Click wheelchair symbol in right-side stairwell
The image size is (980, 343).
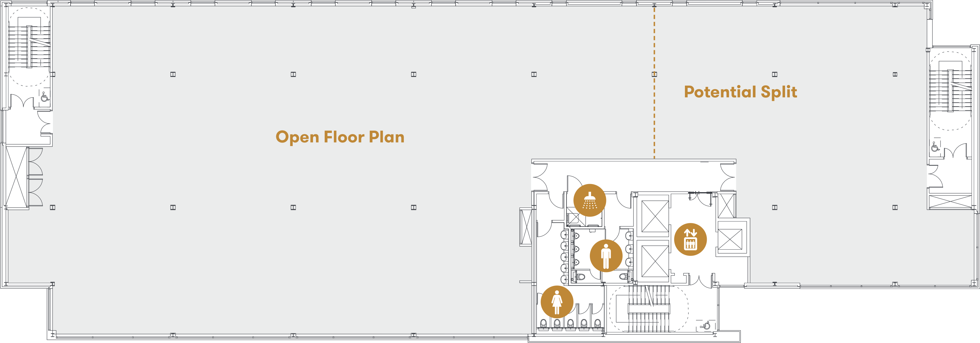pos(935,146)
